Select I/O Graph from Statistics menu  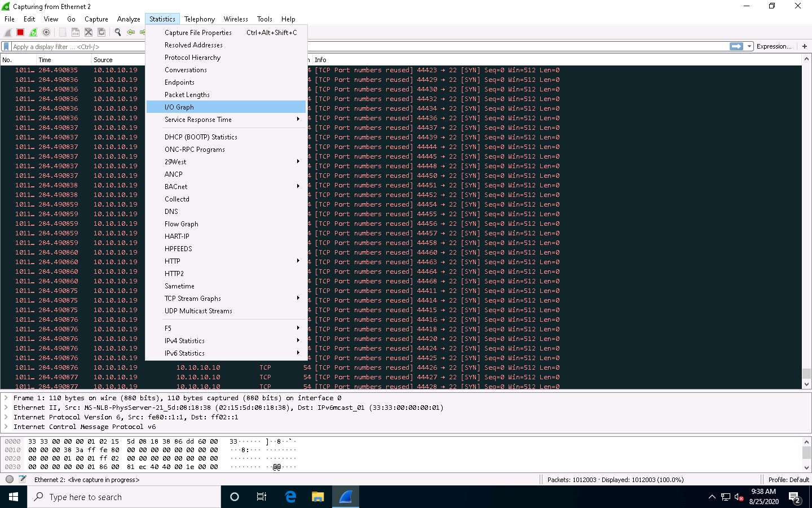coord(226,107)
